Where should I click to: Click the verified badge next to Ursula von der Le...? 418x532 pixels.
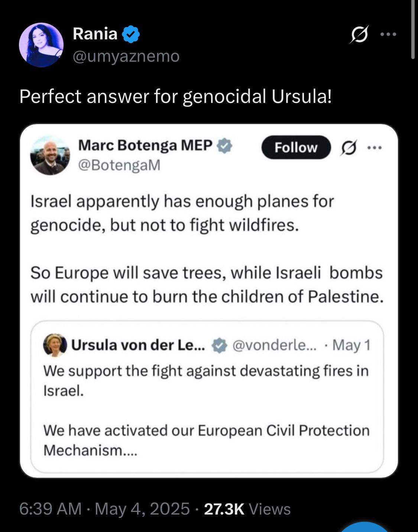point(219,345)
